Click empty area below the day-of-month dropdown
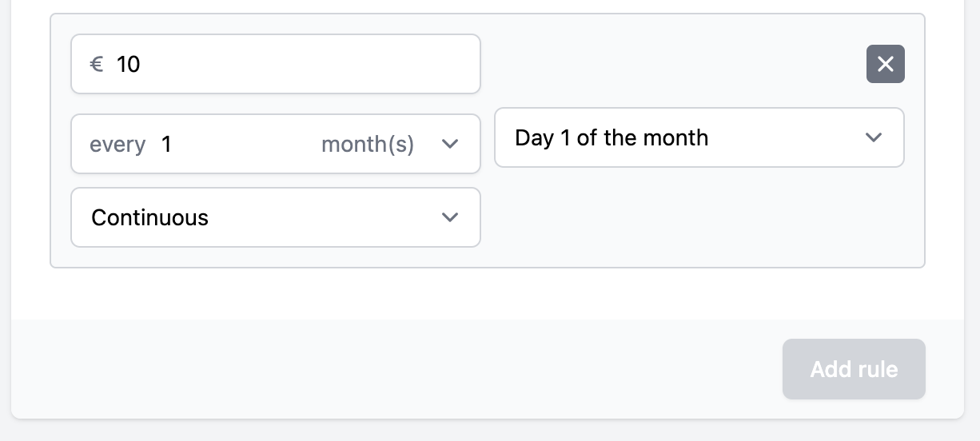 point(699,216)
